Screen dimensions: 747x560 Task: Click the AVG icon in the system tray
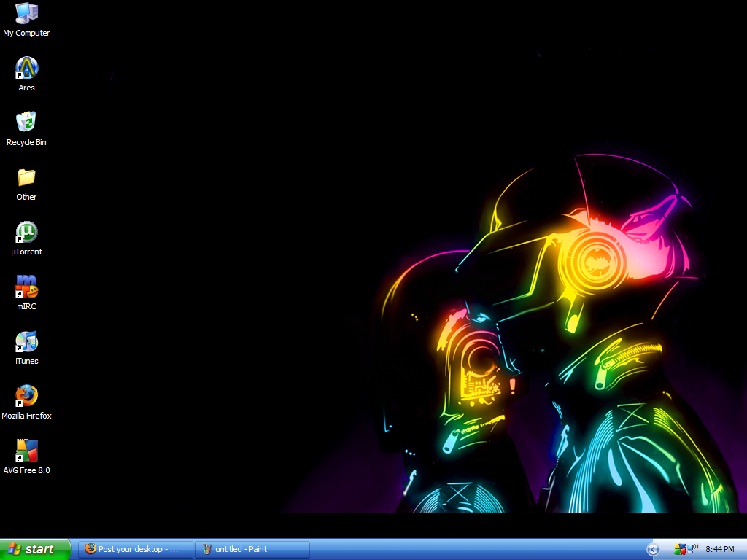click(x=680, y=550)
